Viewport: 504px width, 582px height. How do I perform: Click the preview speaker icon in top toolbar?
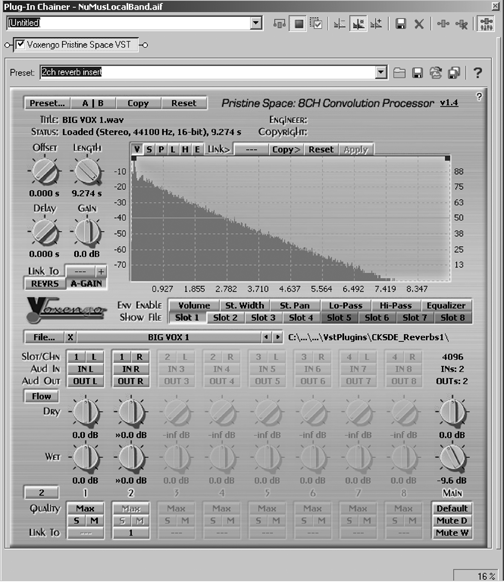click(x=279, y=24)
